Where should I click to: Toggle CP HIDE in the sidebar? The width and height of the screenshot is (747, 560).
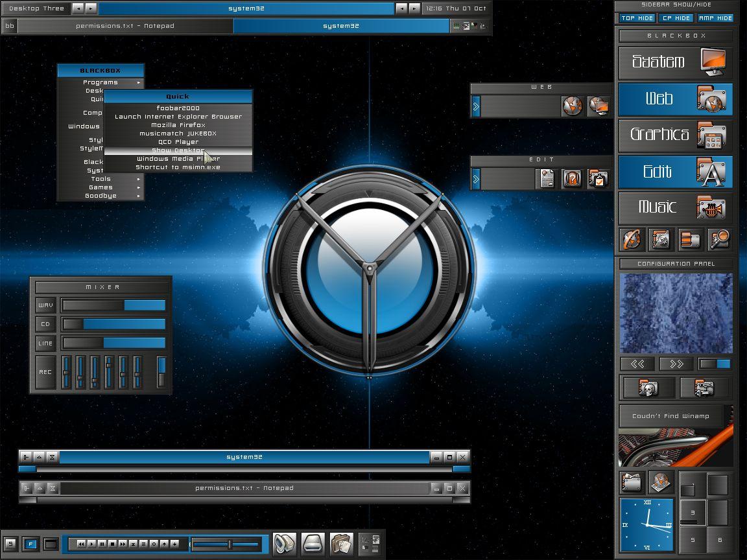(x=676, y=18)
